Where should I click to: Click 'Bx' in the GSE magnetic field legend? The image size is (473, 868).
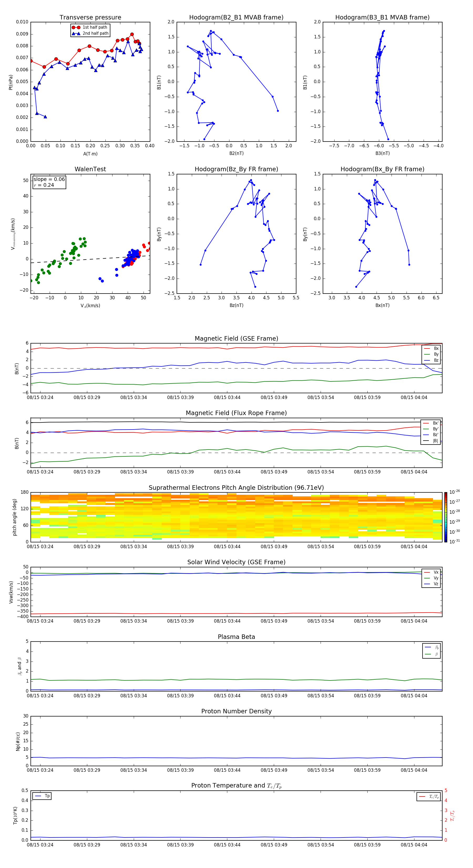(x=436, y=349)
